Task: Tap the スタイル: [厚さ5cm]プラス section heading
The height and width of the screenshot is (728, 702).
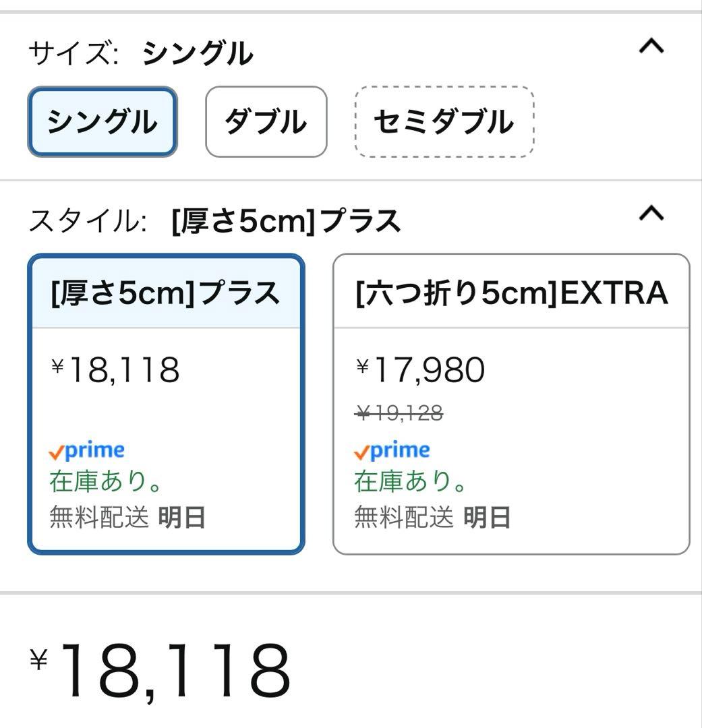Action: [x=214, y=221]
